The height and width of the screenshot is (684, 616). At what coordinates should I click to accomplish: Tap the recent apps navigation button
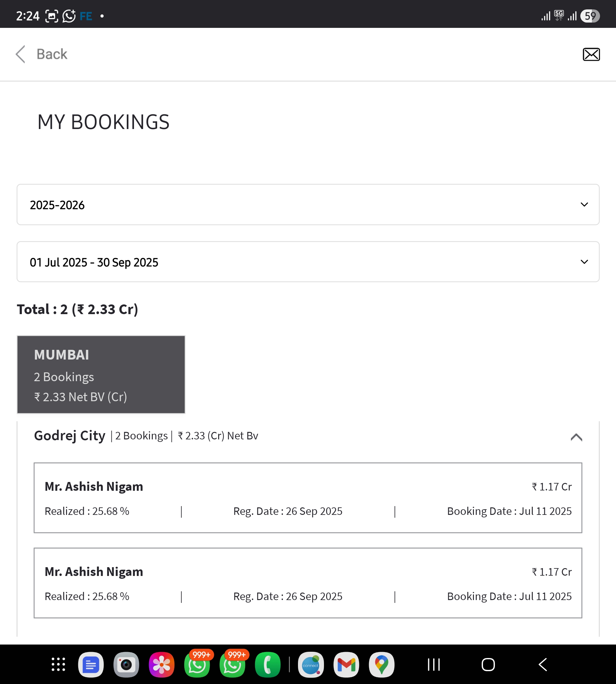coord(434,664)
